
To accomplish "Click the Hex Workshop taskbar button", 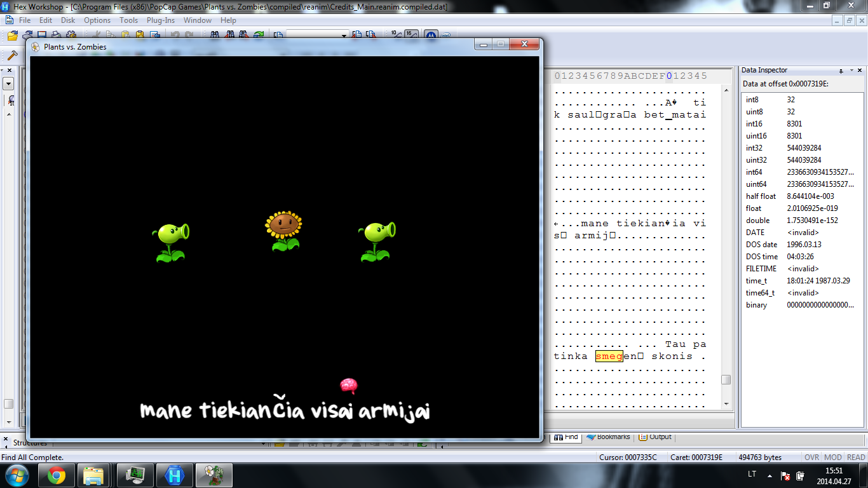I will click(174, 475).
